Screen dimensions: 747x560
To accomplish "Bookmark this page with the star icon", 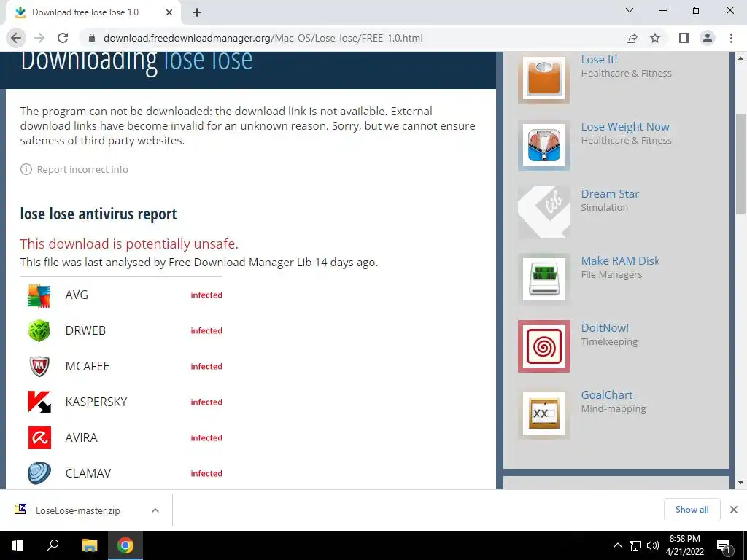I will tap(655, 38).
